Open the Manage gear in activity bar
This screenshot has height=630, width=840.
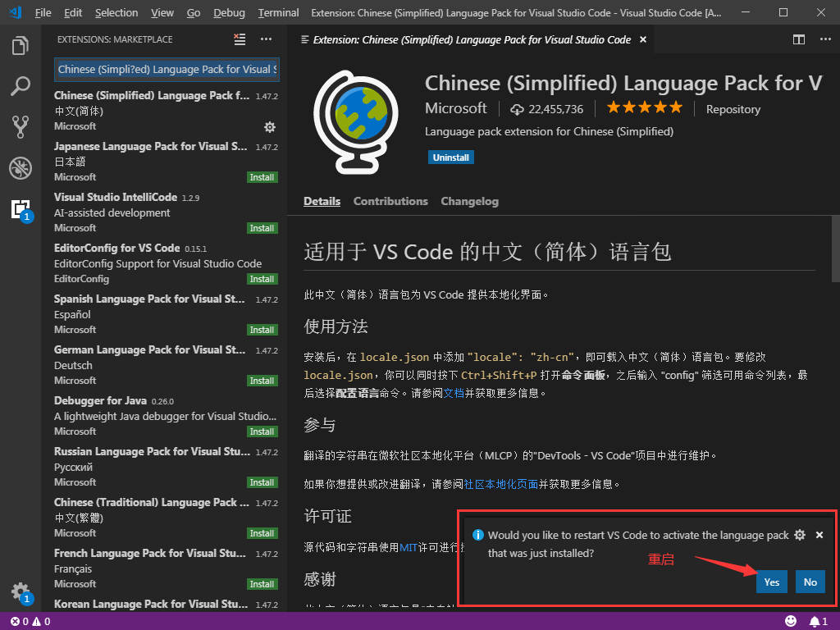(x=21, y=591)
